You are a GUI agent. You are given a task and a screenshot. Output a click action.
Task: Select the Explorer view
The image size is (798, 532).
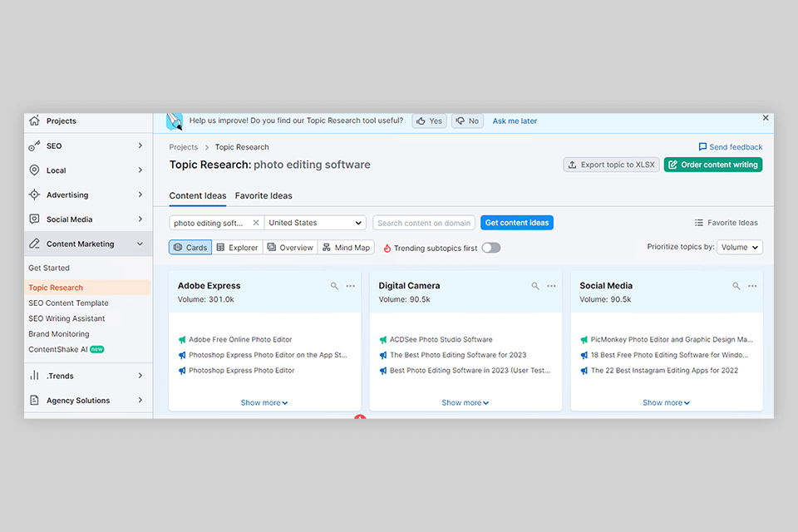click(237, 248)
